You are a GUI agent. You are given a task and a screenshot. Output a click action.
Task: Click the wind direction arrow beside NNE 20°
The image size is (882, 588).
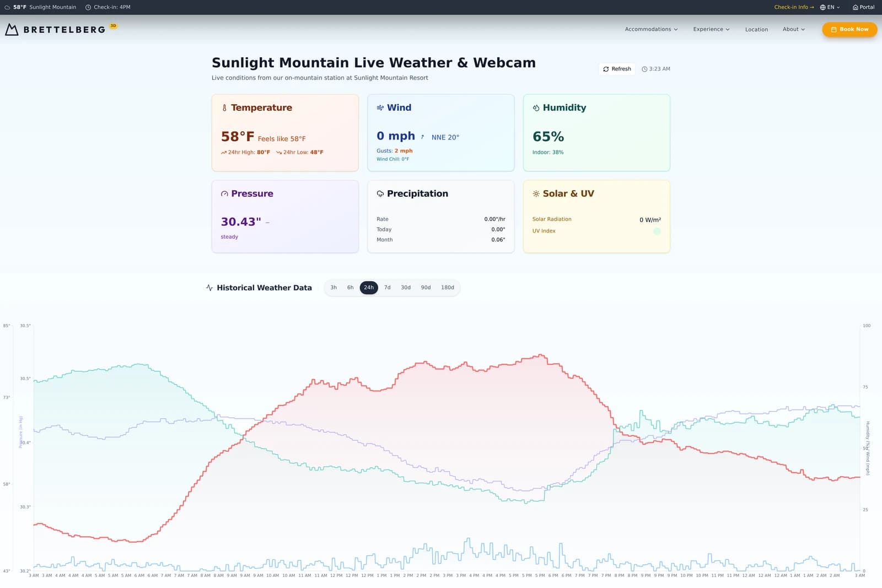423,137
